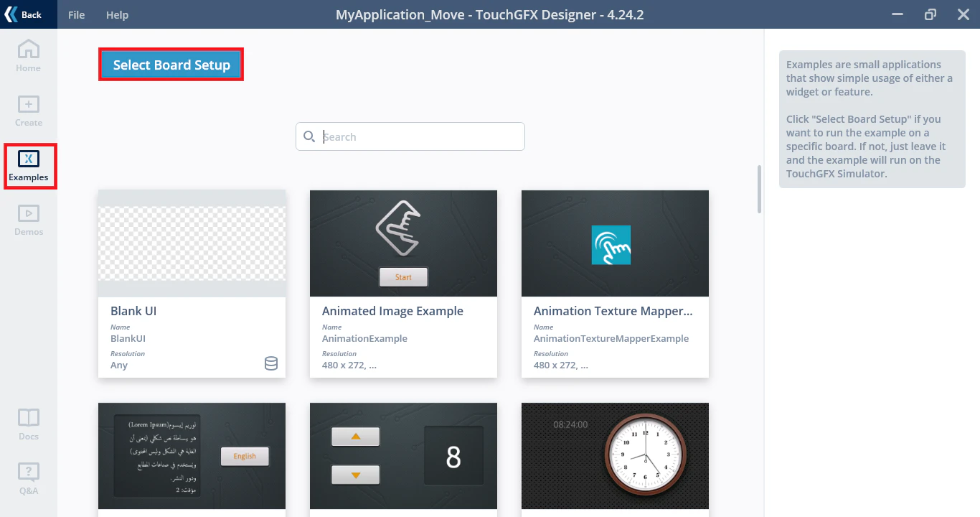Open the Create sidebar section
Viewport: 980px width, 517px height.
click(x=29, y=111)
